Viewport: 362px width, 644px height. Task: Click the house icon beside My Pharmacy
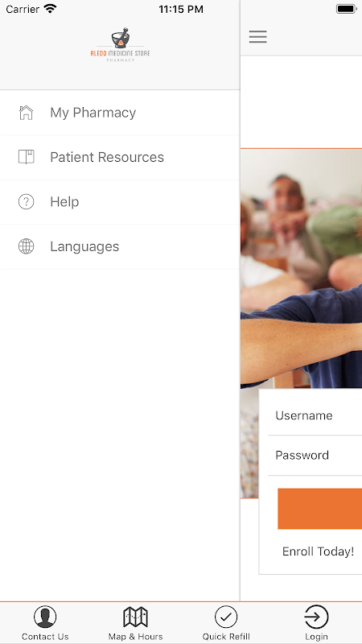(26, 113)
